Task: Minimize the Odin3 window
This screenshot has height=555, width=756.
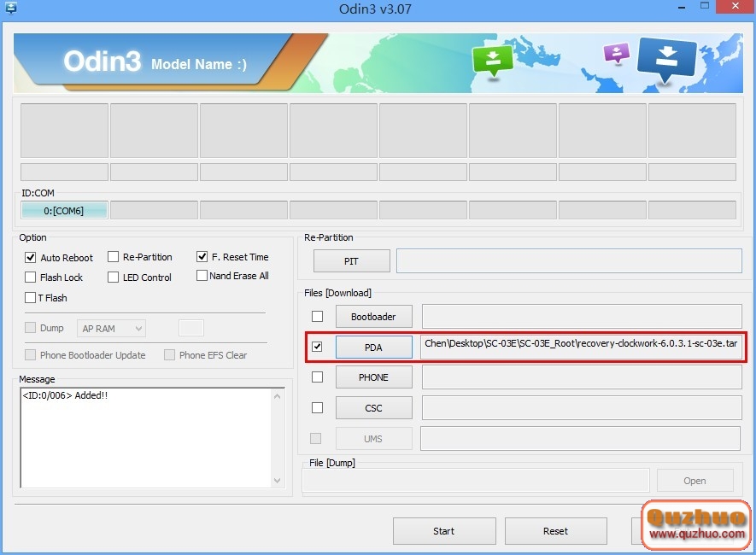Action: point(682,7)
